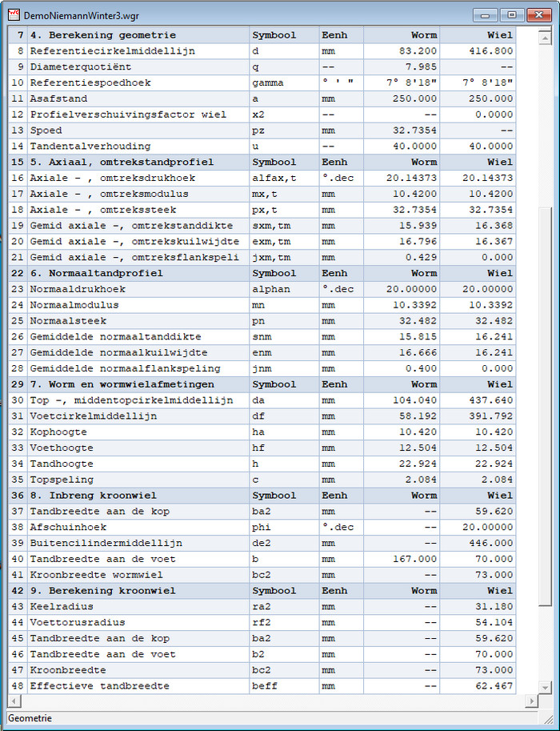Click the horizontal scrollbar left arrow

pyautogui.click(x=14, y=701)
